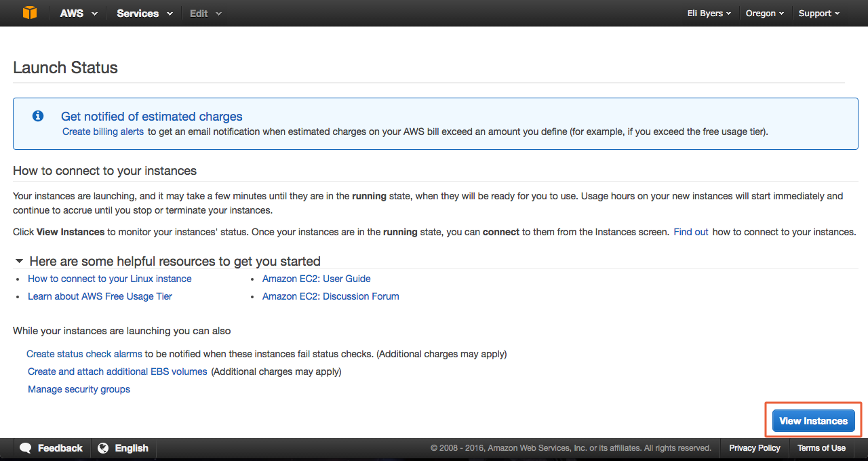868x461 pixels.
Task: Open the Oregon region selector
Action: pyautogui.click(x=765, y=14)
